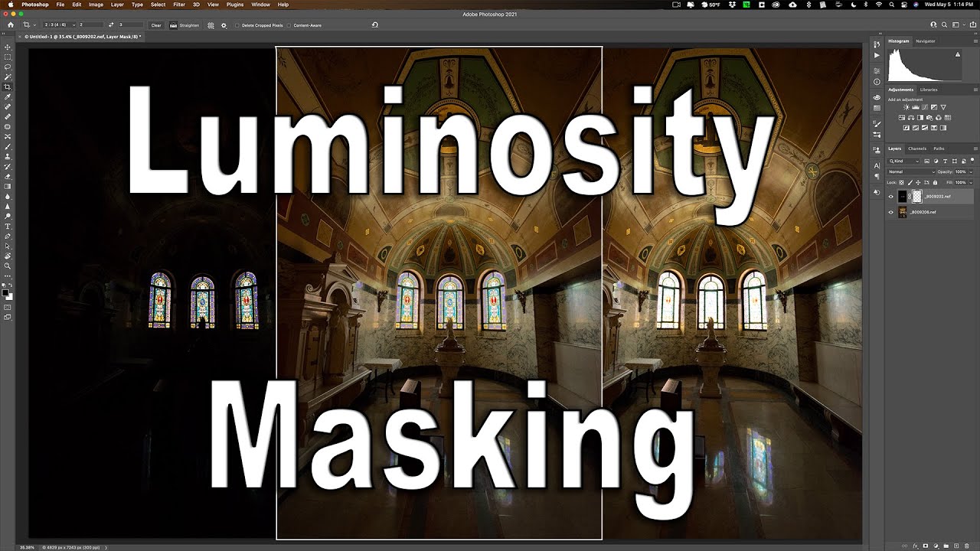
Task: Toggle lock position
Action: 919,182
